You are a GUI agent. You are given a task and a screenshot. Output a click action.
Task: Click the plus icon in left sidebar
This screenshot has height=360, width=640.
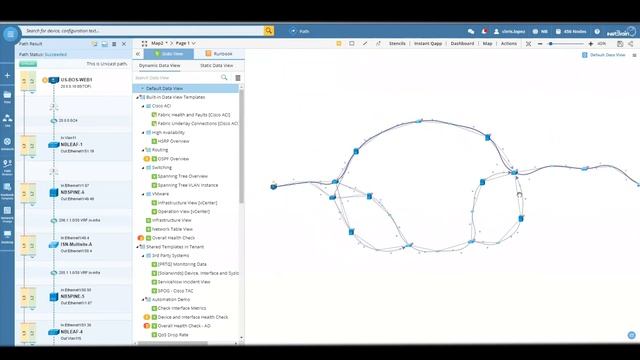click(x=7, y=76)
